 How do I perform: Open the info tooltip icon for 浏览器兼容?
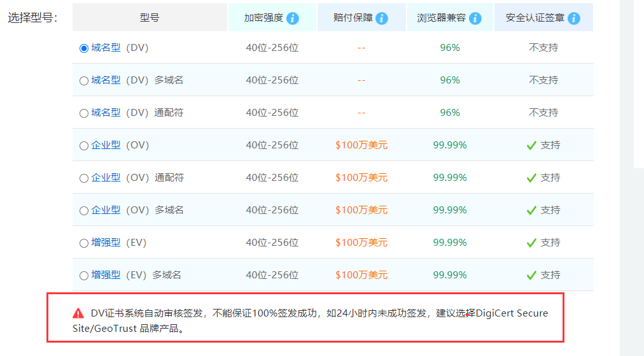tap(475, 18)
